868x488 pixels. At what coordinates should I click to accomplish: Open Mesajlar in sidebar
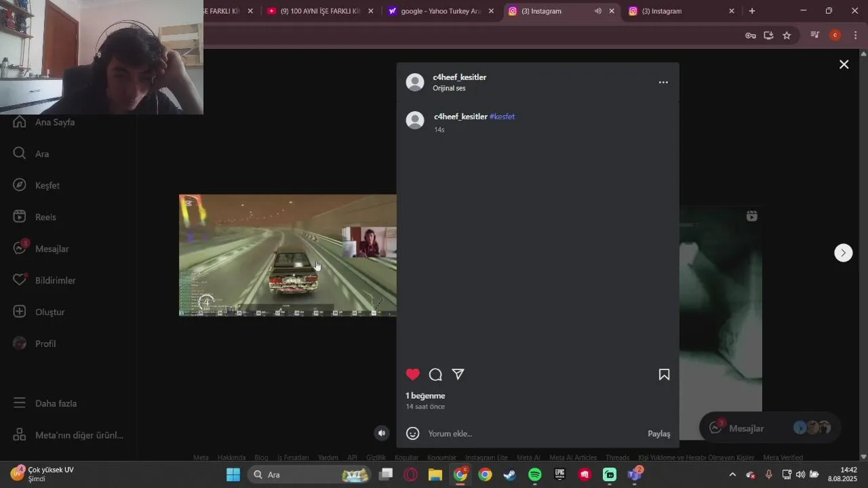pos(41,249)
